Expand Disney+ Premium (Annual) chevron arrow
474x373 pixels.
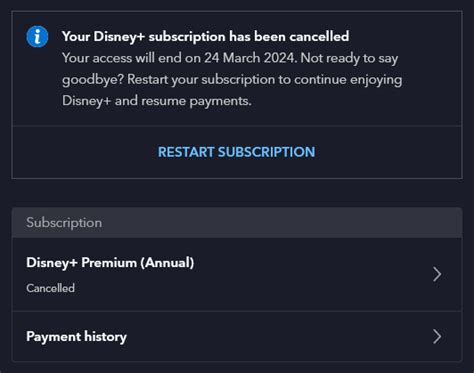tap(437, 274)
